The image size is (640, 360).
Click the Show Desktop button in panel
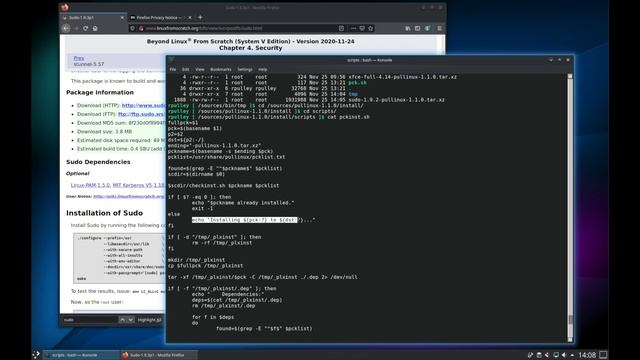[x=603, y=355]
